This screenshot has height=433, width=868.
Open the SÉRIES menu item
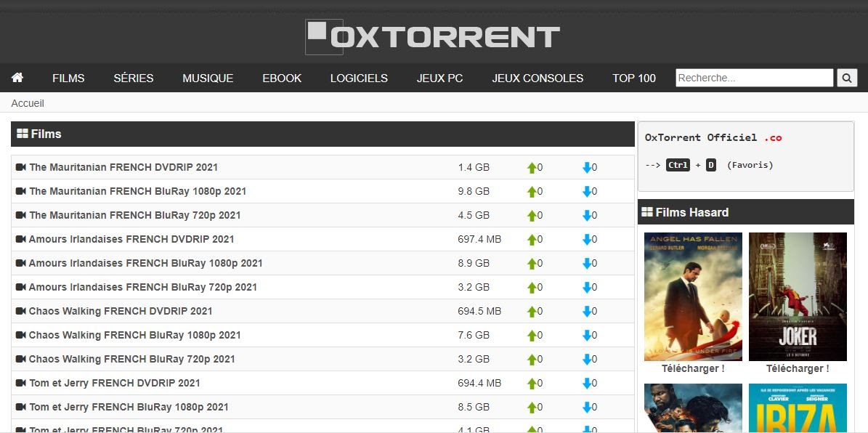click(133, 78)
